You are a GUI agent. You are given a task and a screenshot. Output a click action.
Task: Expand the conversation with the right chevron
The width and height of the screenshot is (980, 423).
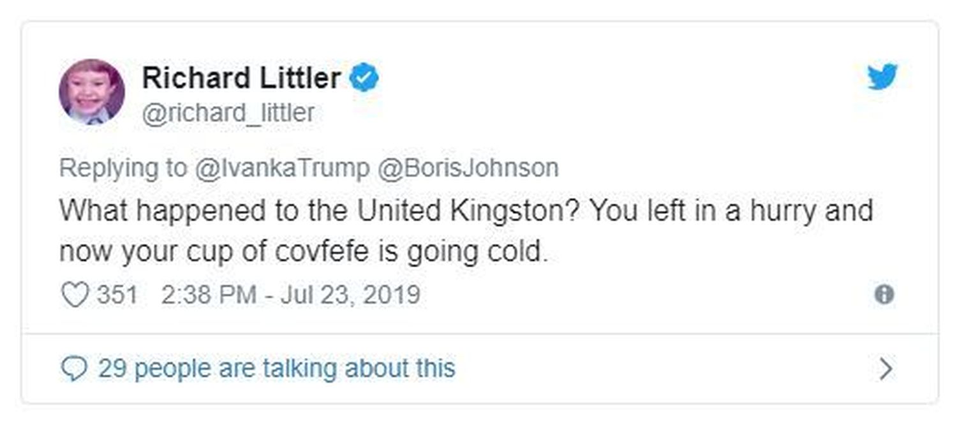tap(885, 369)
